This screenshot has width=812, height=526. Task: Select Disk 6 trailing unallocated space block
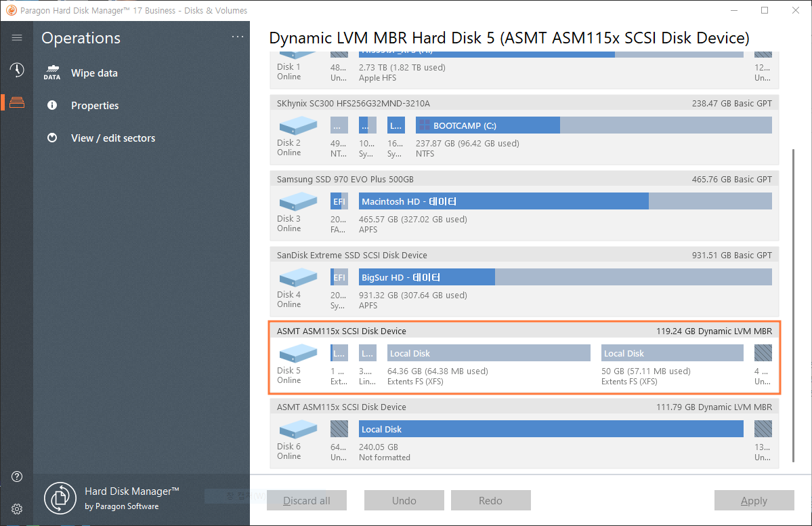click(x=763, y=429)
